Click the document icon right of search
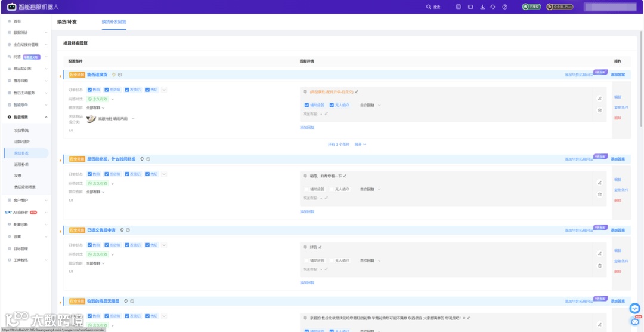The width and height of the screenshot is (644, 332). pos(459,7)
